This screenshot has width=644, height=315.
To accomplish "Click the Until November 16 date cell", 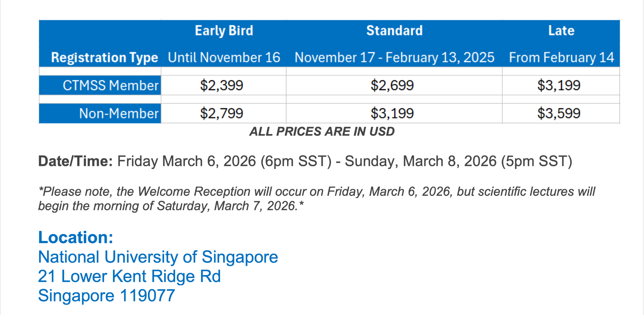I will [224, 57].
